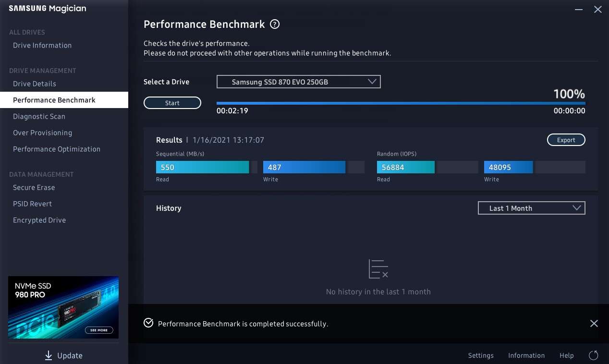This screenshot has height=364, width=609.
Task: Click See More on 980 PRO ad
Action: (99, 330)
